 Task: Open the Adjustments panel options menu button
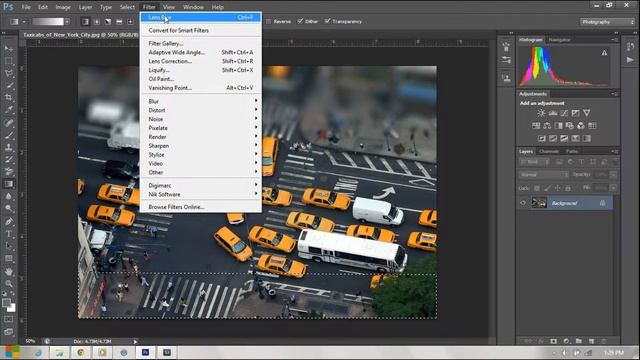[615, 94]
